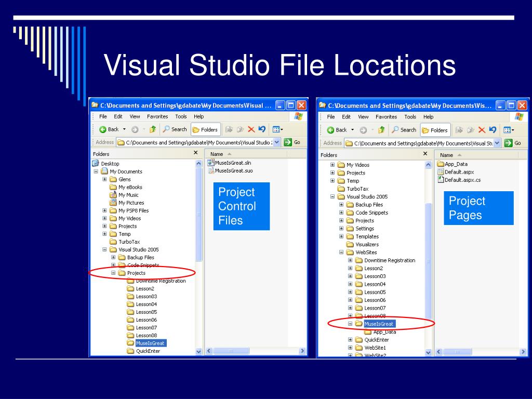Select the My Pictures folder
The width and height of the screenshot is (532, 399).
(x=131, y=203)
